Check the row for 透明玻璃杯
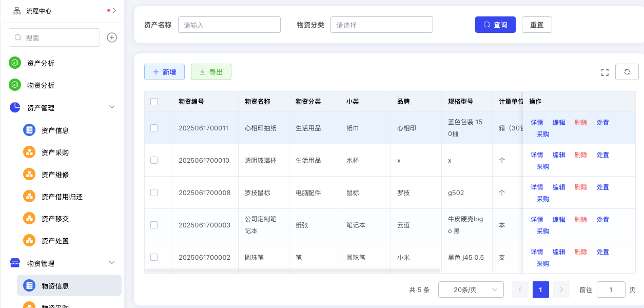644x308 pixels. 154,160
